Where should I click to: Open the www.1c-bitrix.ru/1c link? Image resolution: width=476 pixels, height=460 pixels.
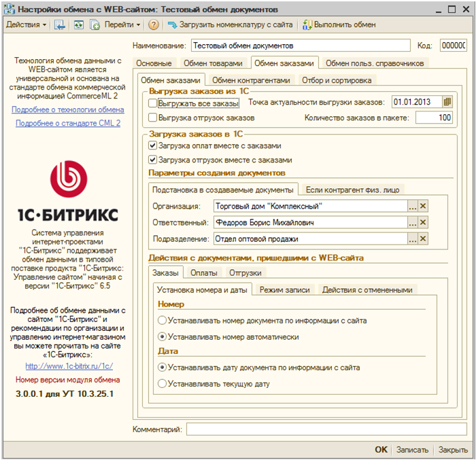point(69,366)
